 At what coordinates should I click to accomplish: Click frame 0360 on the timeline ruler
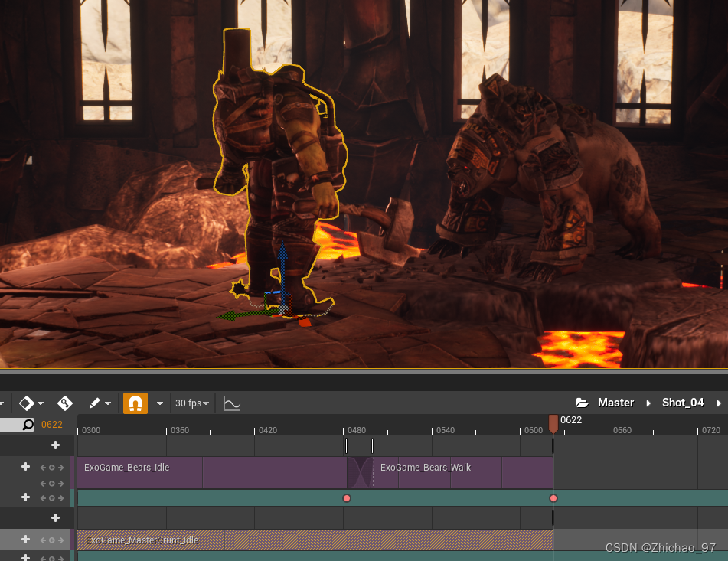tap(180, 430)
